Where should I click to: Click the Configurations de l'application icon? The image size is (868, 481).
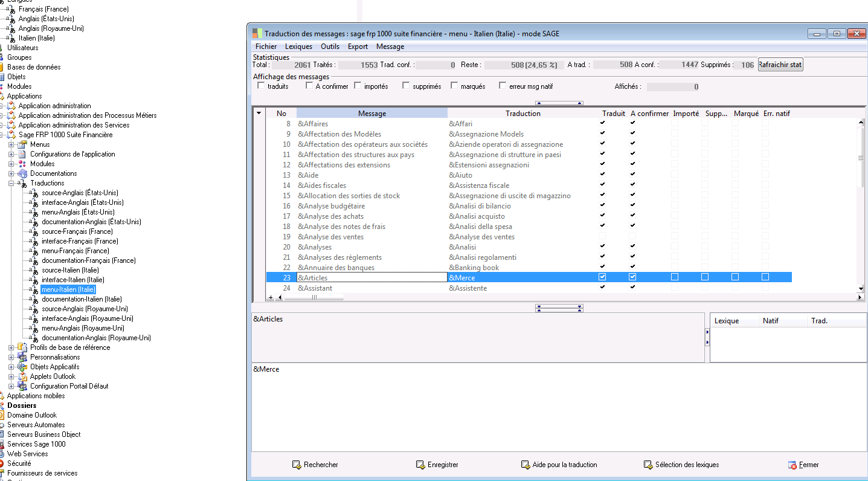[22, 154]
